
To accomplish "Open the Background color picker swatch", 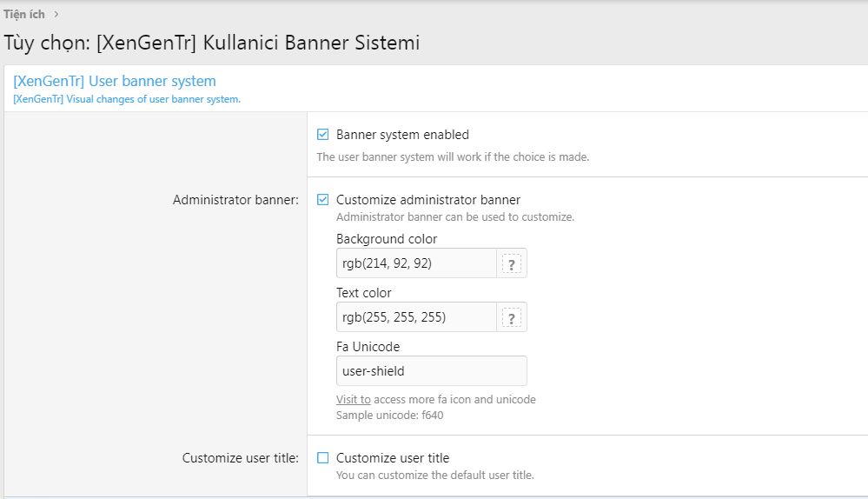I will pyautogui.click(x=512, y=264).
